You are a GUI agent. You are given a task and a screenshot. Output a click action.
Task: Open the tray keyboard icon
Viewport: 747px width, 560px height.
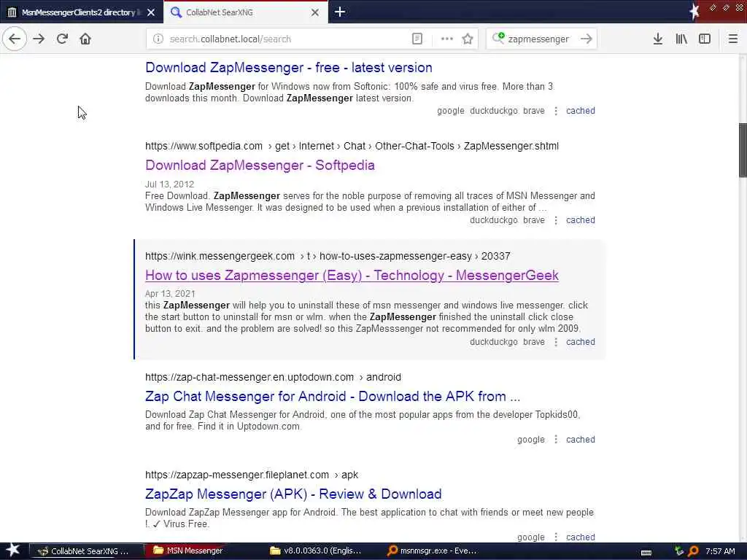(x=646, y=553)
